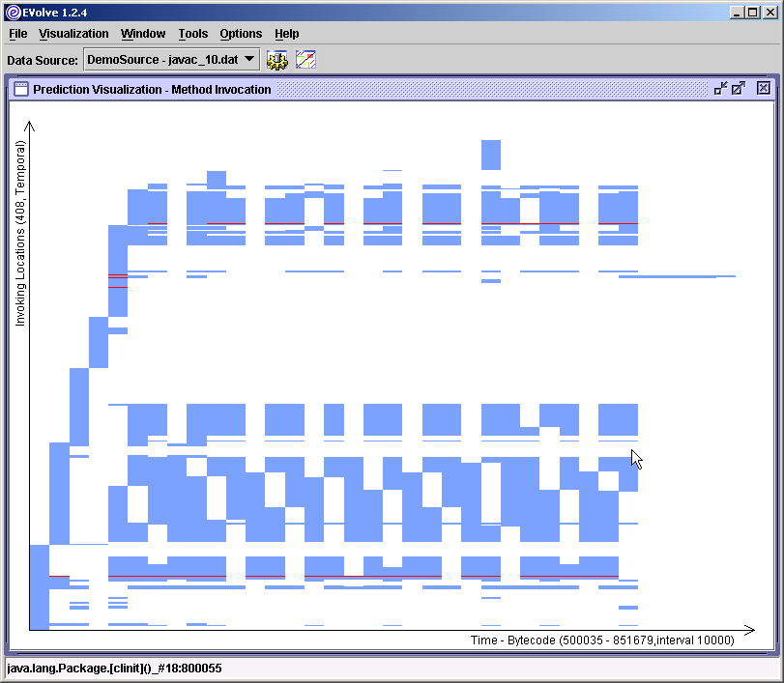Open the Tools menu

click(193, 34)
